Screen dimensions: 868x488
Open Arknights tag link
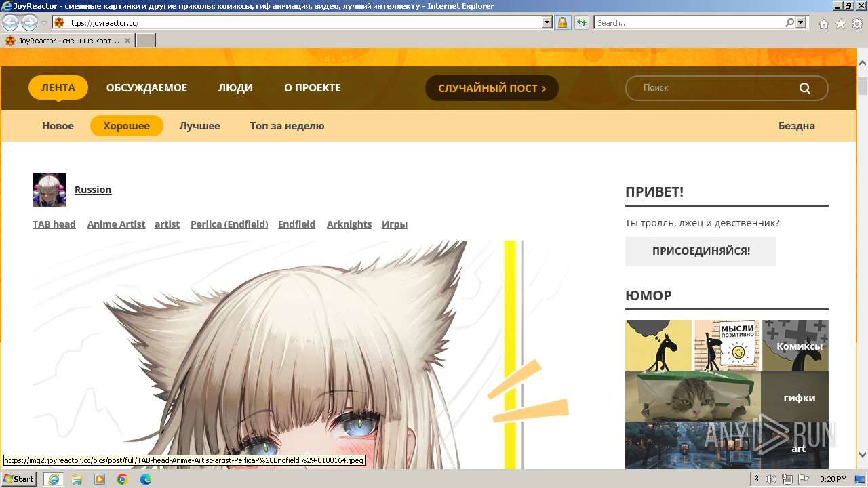coord(349,224)
